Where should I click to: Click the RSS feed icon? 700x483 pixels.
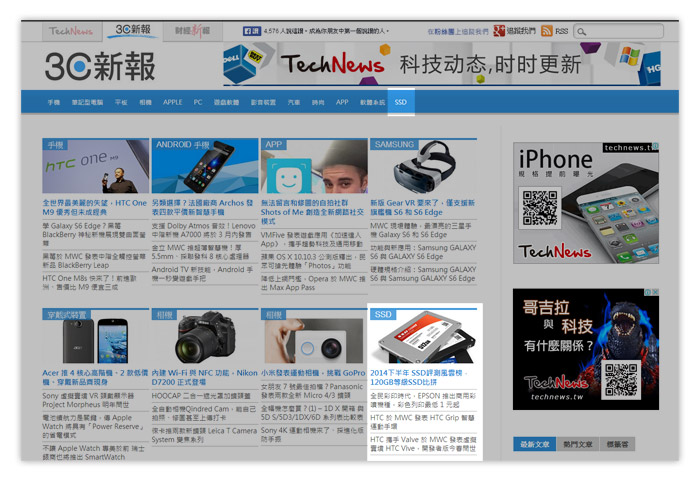point(546,31)
